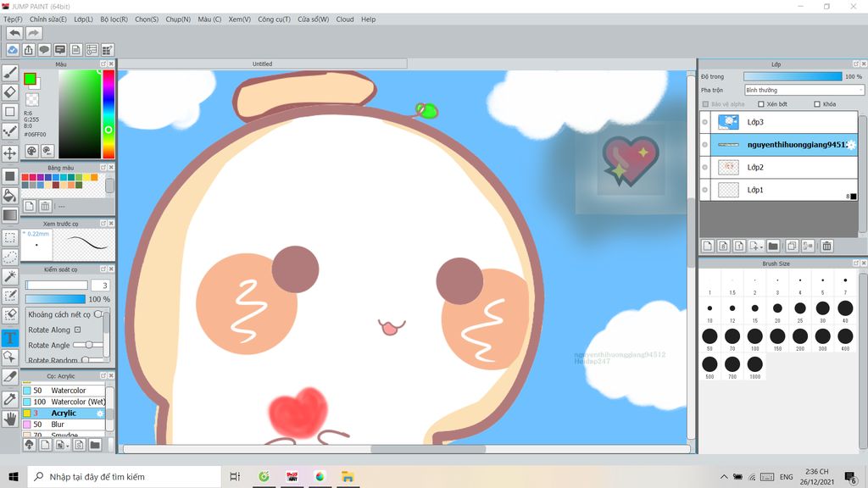Delete layer with trash icon in Lớp panel
The width and height of the screenshot is (868, 488).
pyautogui.click(x=826, y=247)
